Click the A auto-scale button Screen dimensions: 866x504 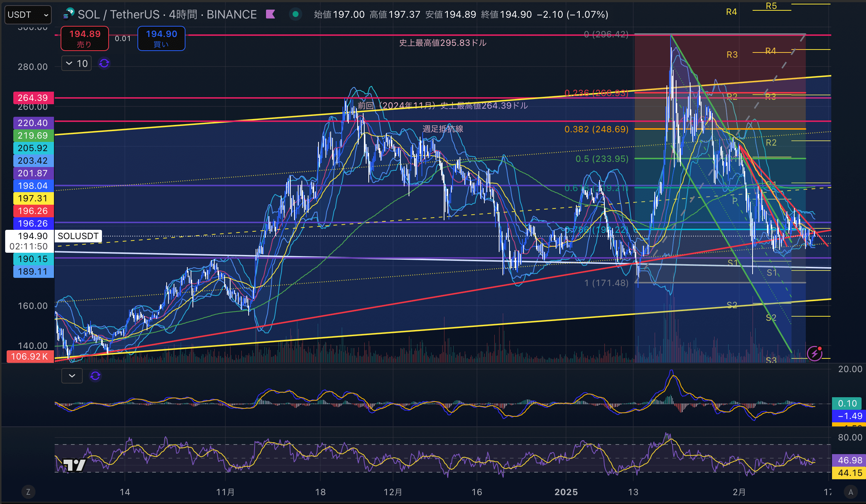[x=851, y=492]
